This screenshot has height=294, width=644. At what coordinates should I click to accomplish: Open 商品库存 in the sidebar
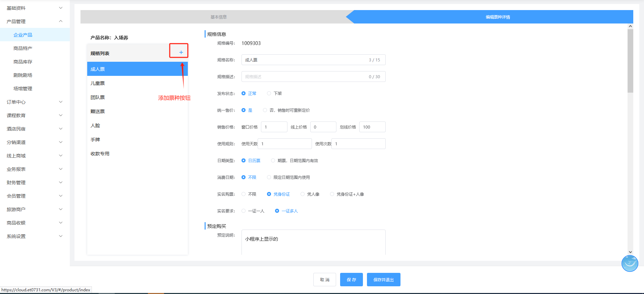23,62
